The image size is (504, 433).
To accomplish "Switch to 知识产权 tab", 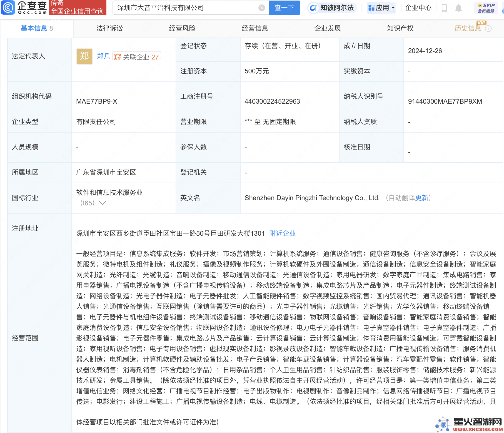I will click(x=400, y=28).
